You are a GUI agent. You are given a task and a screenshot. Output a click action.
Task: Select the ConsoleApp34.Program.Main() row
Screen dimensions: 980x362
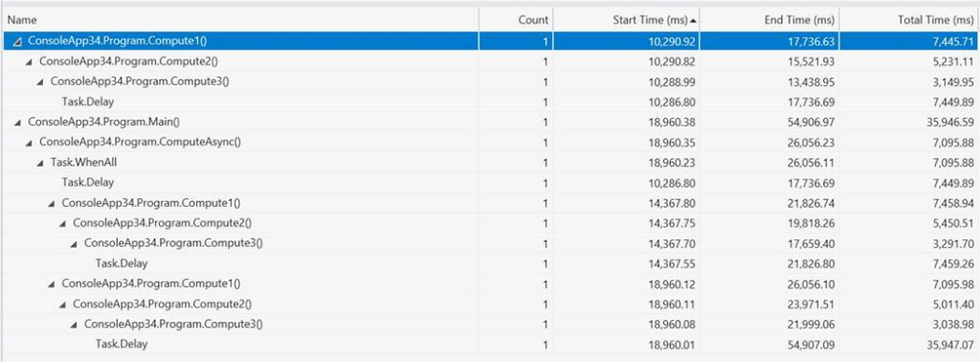[x=490, y=122]
